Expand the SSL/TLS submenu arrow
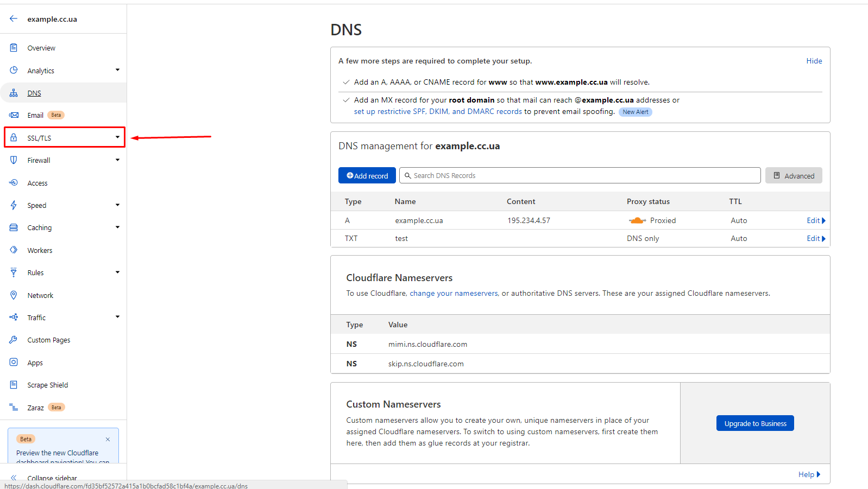The image size is (868, 489). (x=117, y=137)
